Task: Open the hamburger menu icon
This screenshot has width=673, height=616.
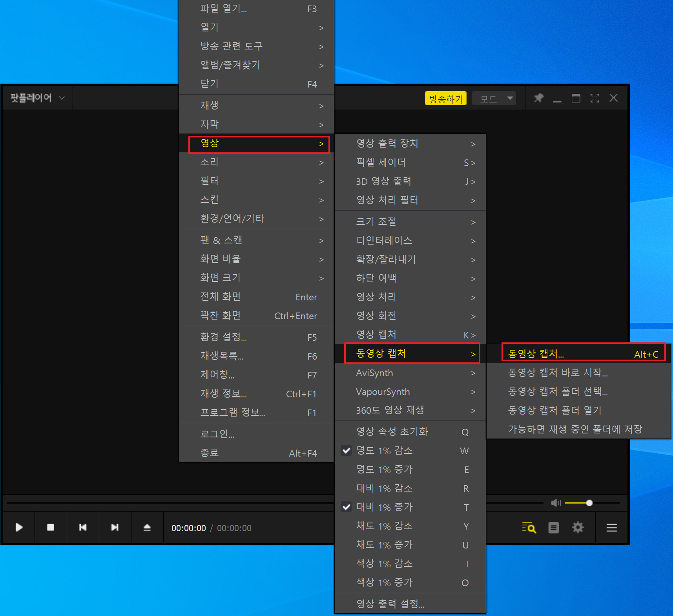Action: (612, 528)
